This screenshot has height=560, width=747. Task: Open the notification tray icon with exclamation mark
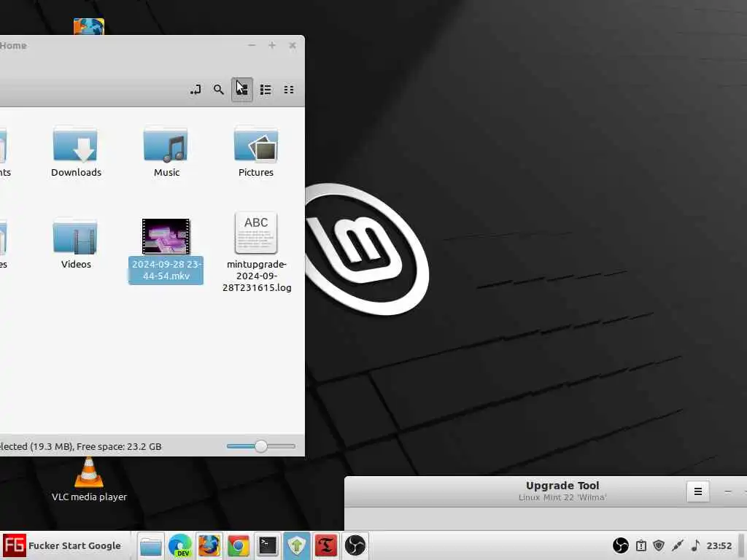click(641, 545)
